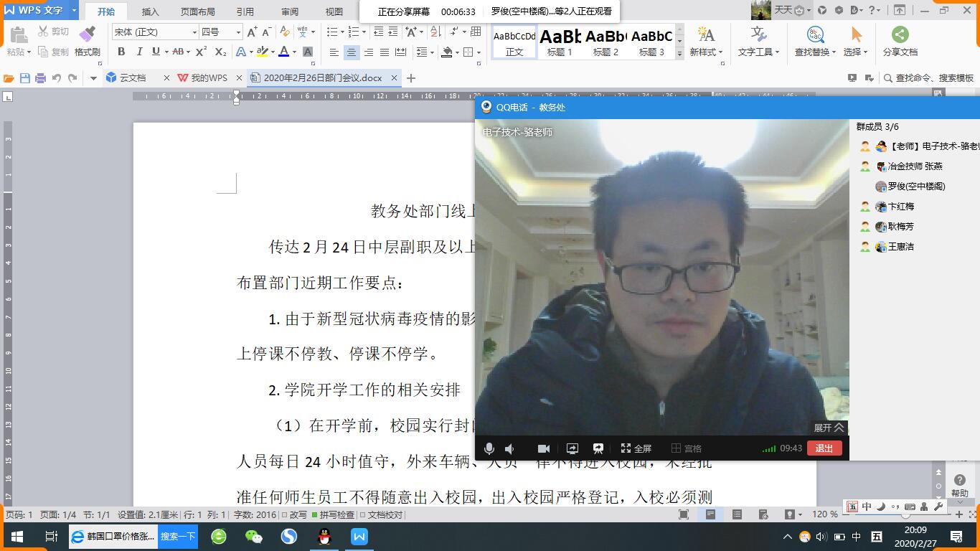Toggle the speaker in the QQ call bar
This screenshot has height=551, width=980.
click(x=509, y=448)
